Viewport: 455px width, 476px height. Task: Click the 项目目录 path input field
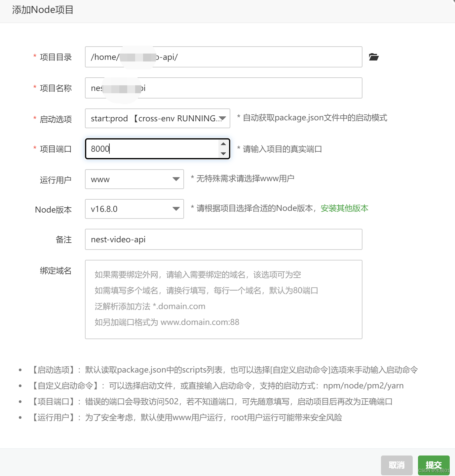click(x=224, y=57)
